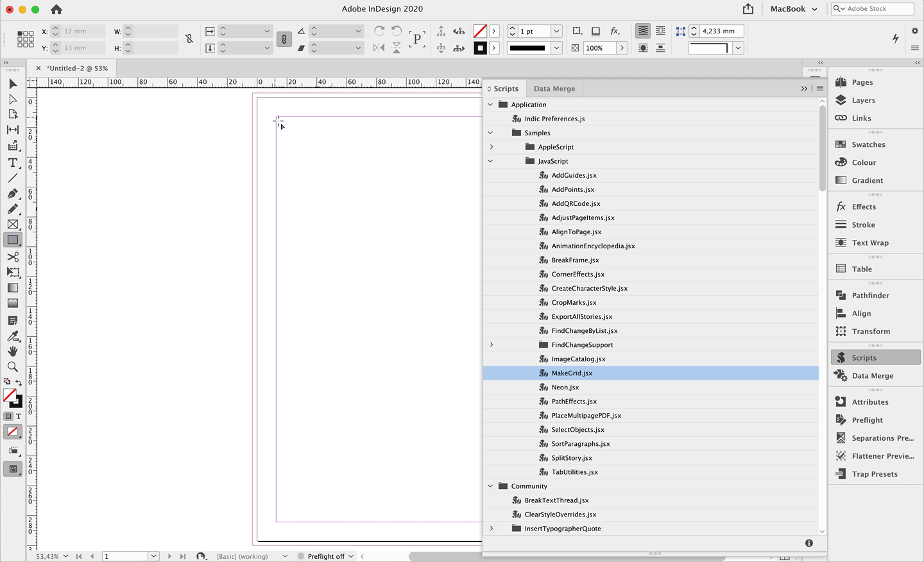
Task: Select AddGuides.jsx script
Action: click(x=651, y=175)
